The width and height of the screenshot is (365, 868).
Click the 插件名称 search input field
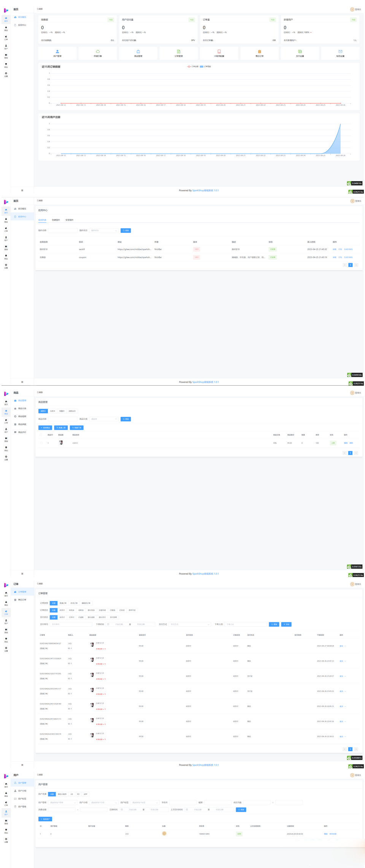click(x=62, y=231)
